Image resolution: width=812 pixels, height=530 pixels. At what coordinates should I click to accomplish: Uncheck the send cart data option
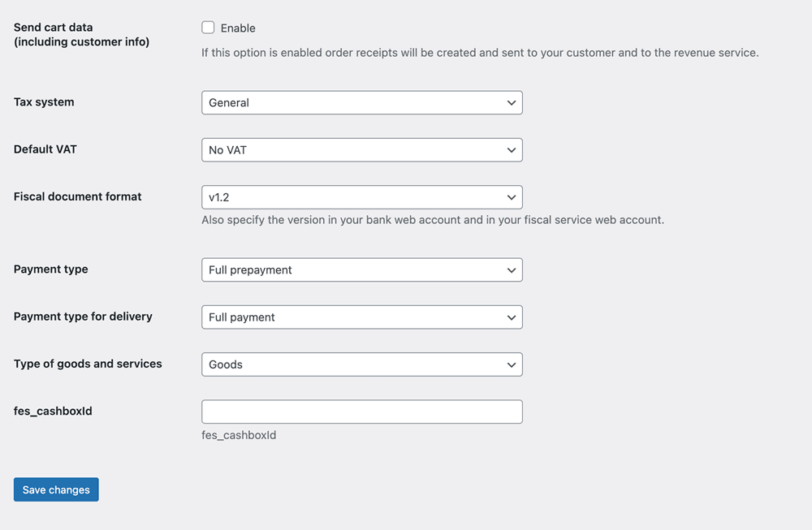pos(208,27)
